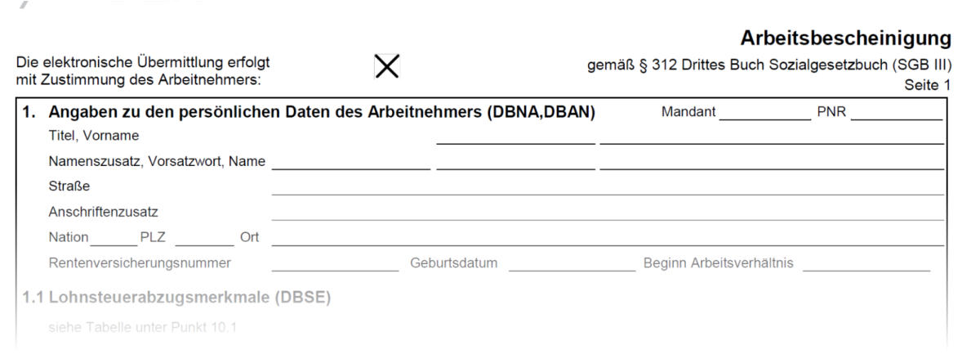
Task: Click the Namenszusatz field
Action: pyautogui.click(x=350, y=161)
